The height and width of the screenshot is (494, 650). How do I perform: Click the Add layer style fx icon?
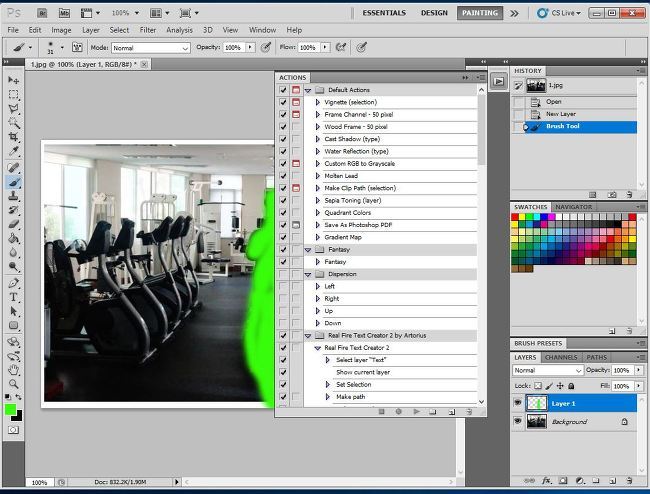[546, 481]
